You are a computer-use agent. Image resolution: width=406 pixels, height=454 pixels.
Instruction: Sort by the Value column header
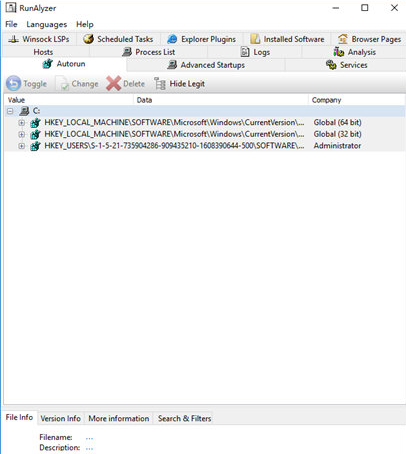68,100
